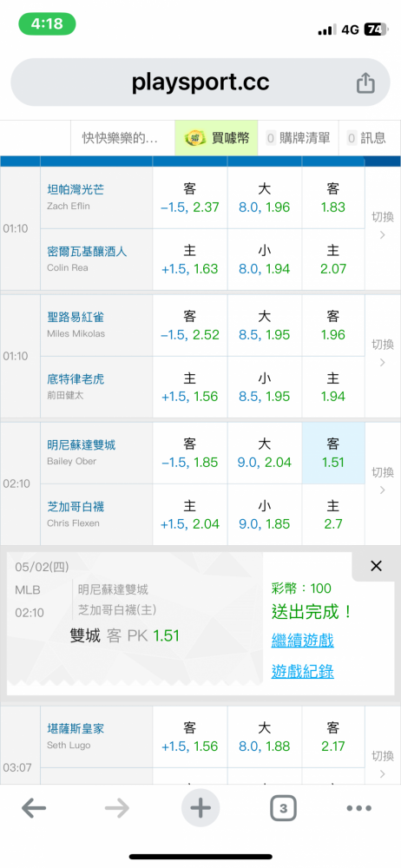The height and width of the screenshot is (868, 401).
Task: Open new tab with plus icon
Action: click(200, 809)
